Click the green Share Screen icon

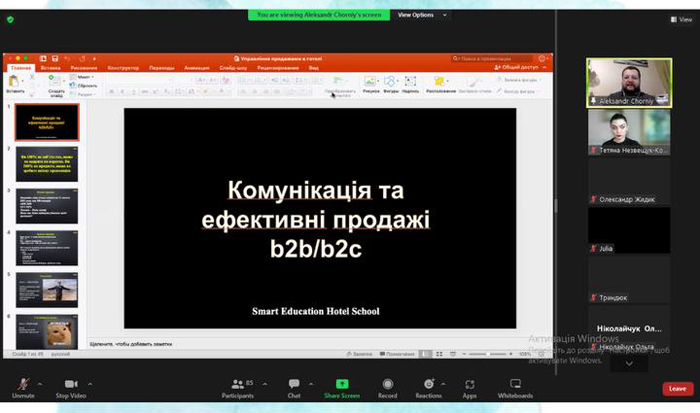point(342,384)
